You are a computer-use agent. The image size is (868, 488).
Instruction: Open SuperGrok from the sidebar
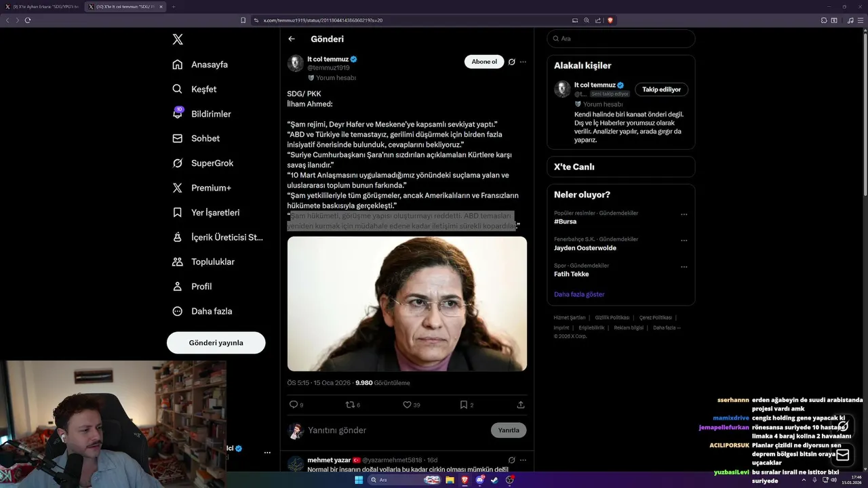tap(203, 163)
